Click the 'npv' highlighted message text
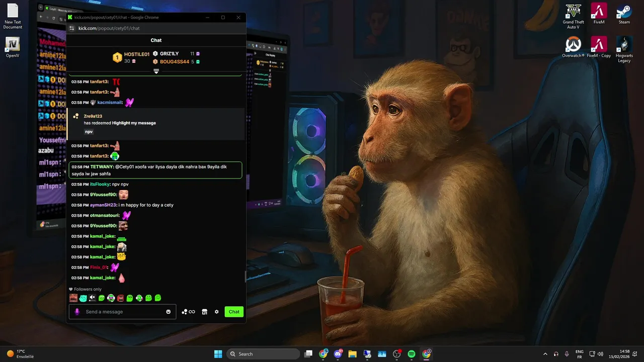 (x=89, y=132)
